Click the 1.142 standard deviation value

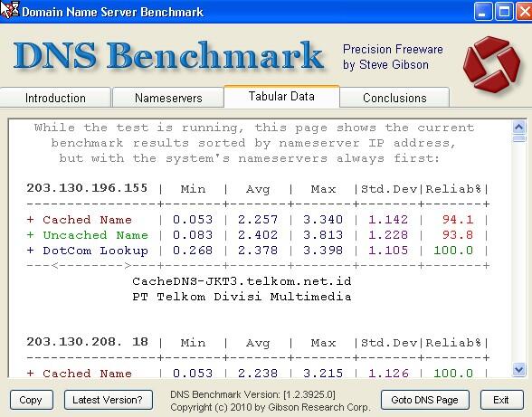(x=388, y=220)
